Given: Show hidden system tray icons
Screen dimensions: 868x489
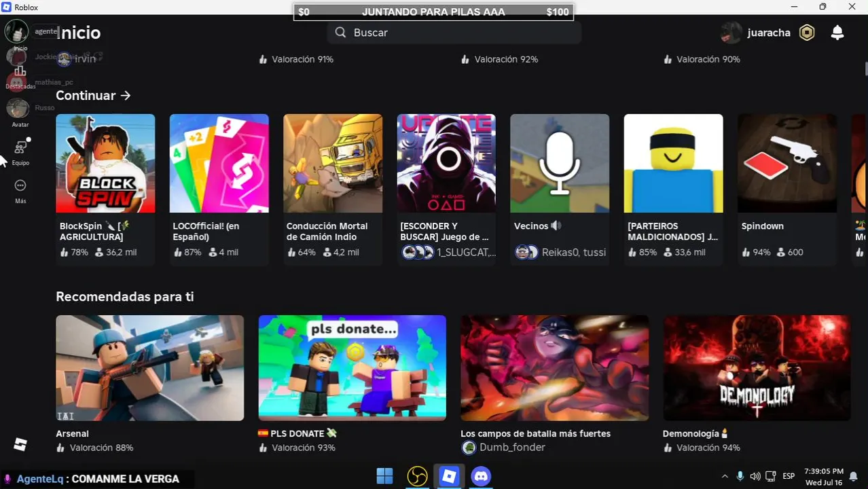Looking at the screenshot, I should click(x=725, y=476).
